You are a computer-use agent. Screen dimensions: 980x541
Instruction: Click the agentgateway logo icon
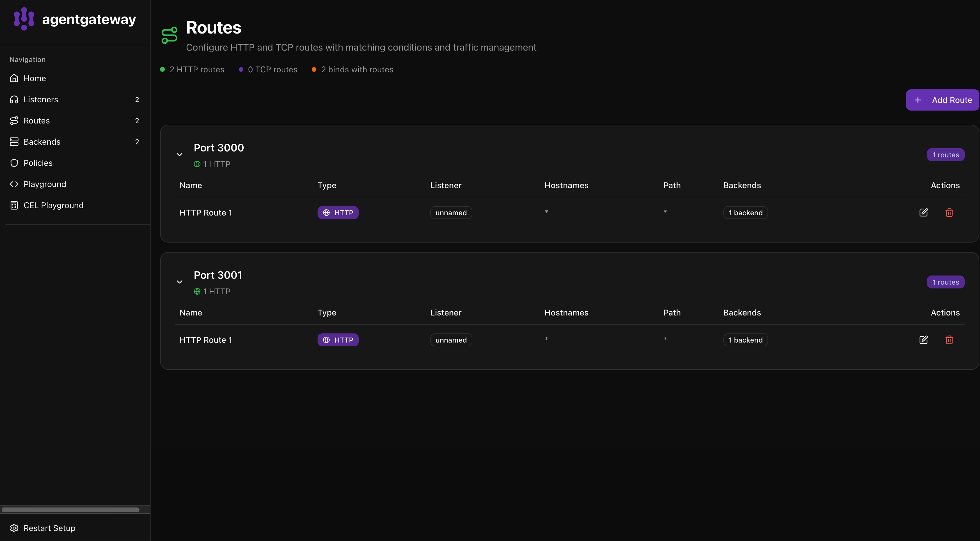coord(23,18)
